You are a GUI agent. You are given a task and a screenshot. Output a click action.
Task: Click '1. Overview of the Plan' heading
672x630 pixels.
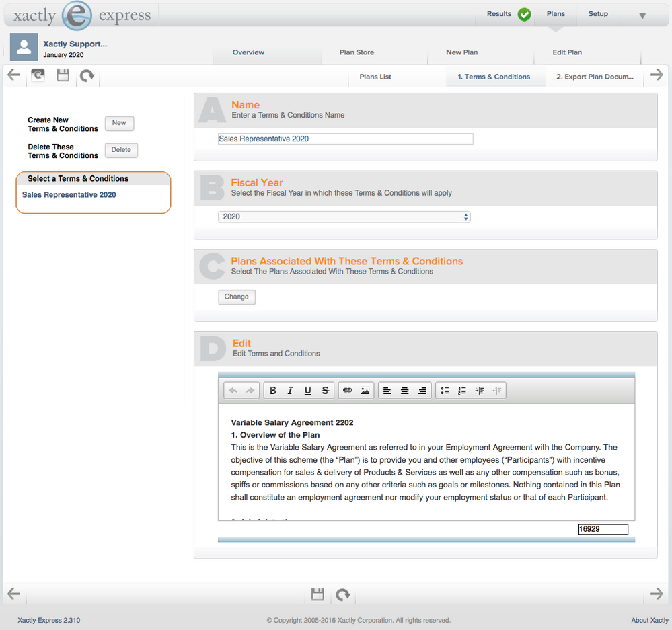point(275,435)
